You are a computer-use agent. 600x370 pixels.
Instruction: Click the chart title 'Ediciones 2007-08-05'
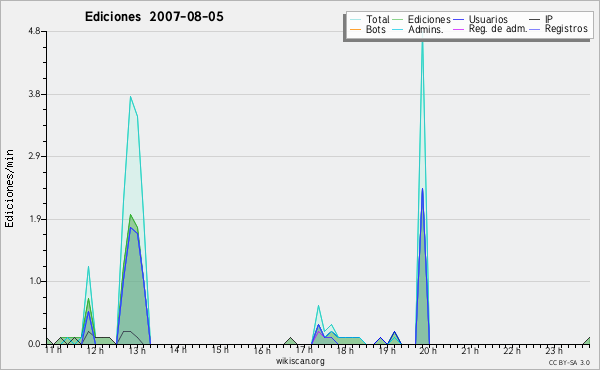[x=154, y=17]
